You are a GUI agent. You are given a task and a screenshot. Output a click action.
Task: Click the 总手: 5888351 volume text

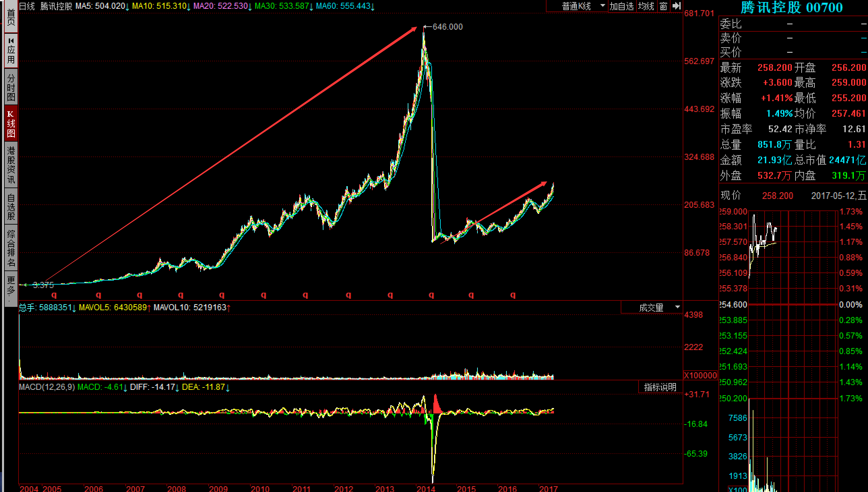point(45,308)
